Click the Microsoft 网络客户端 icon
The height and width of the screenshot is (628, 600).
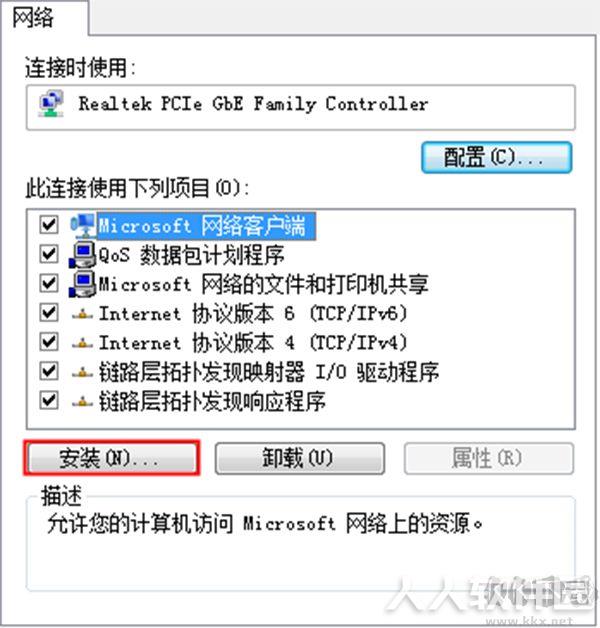pyautogui.click(x=83, y=226)
